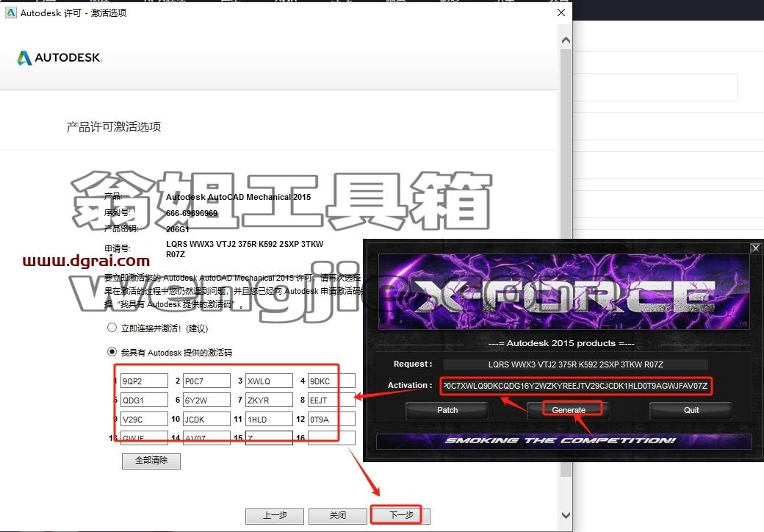Click the Autodesk title bar app icon

coord(11,12)
